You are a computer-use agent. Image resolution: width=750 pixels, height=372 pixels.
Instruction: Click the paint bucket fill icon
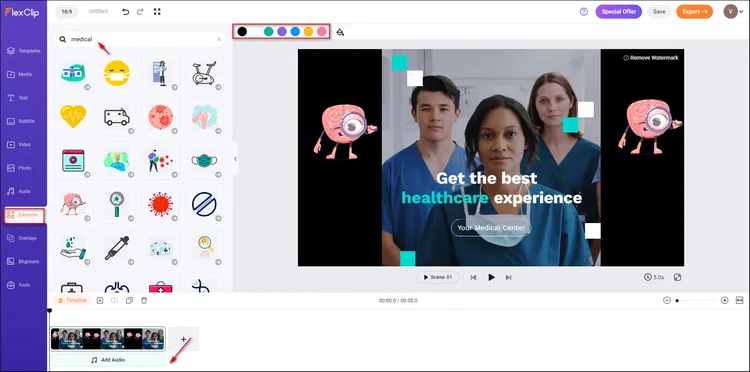point(340,32)
